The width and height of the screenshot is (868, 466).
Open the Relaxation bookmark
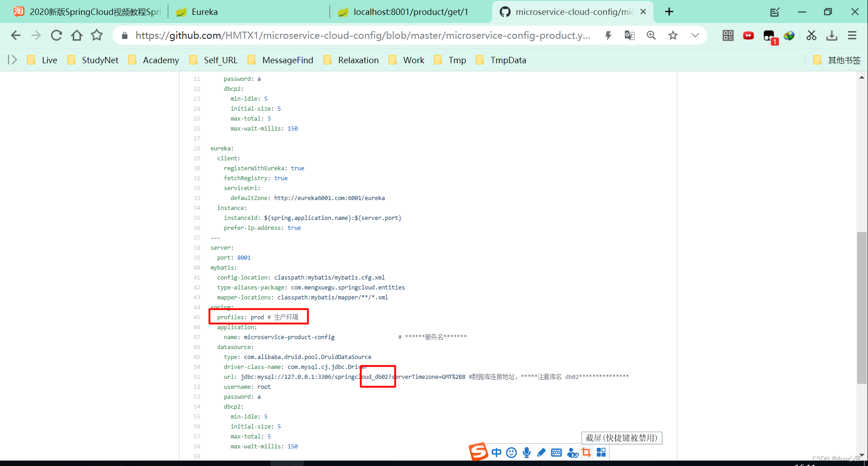[x=358, y=60]
